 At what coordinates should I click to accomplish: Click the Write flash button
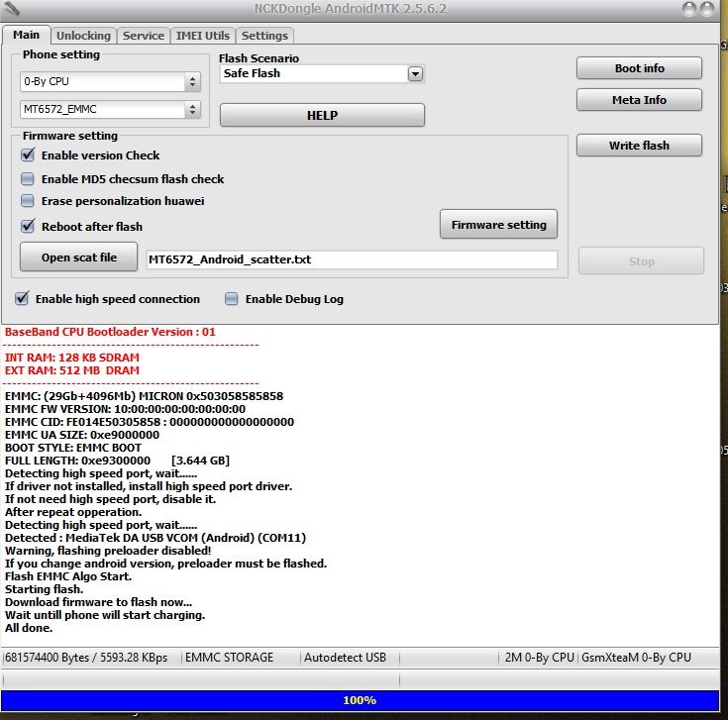639,146
